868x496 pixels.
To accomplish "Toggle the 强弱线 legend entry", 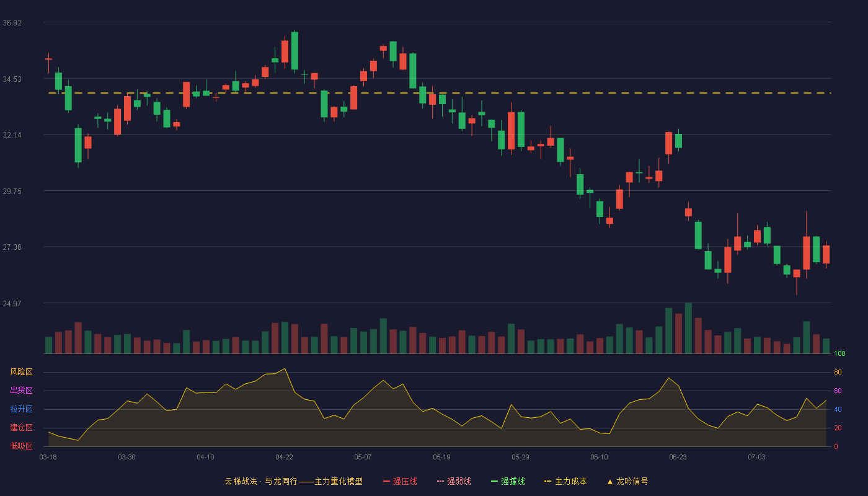I will click(454, 481).
